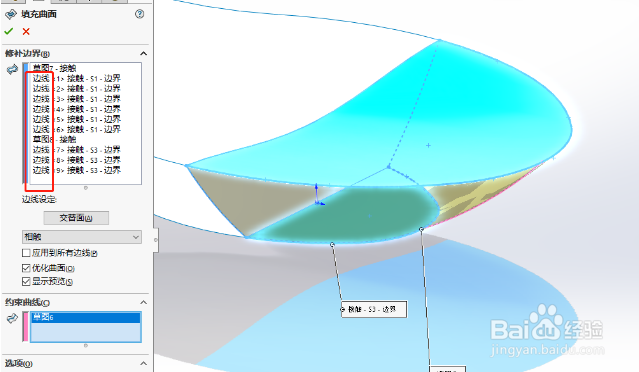Select 草图6 in constraint curves list
The image size is (639, 372).
[86, 317]
